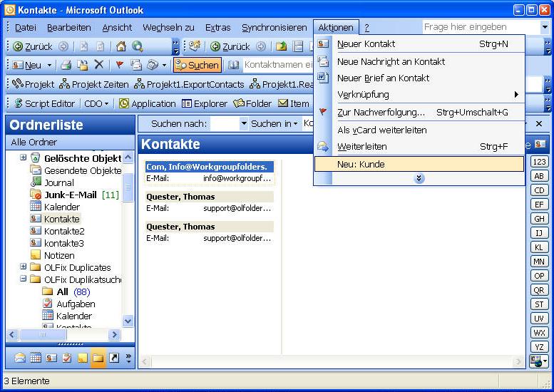The width and height of the screenshot is (554, 392).
Task: Jump to contacts with 123 index button
Action: coord(539,162)
